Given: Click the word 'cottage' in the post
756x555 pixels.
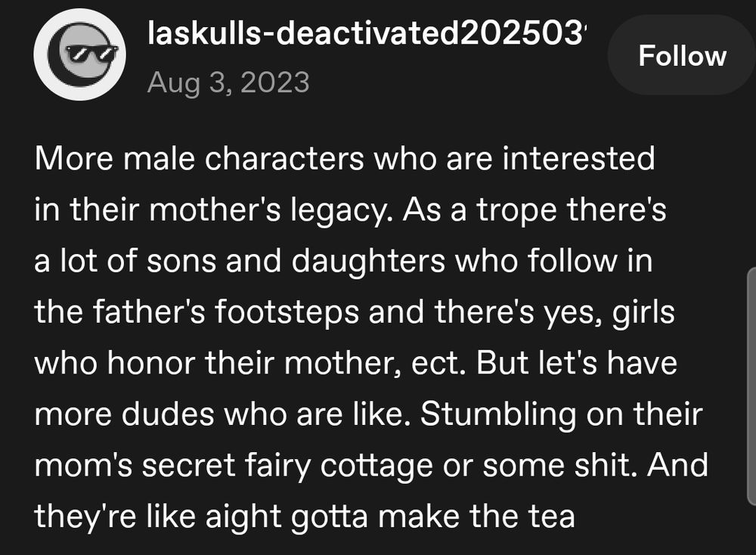Looking at the screenshot, I should pyautogui.click(x=376, y=467).
